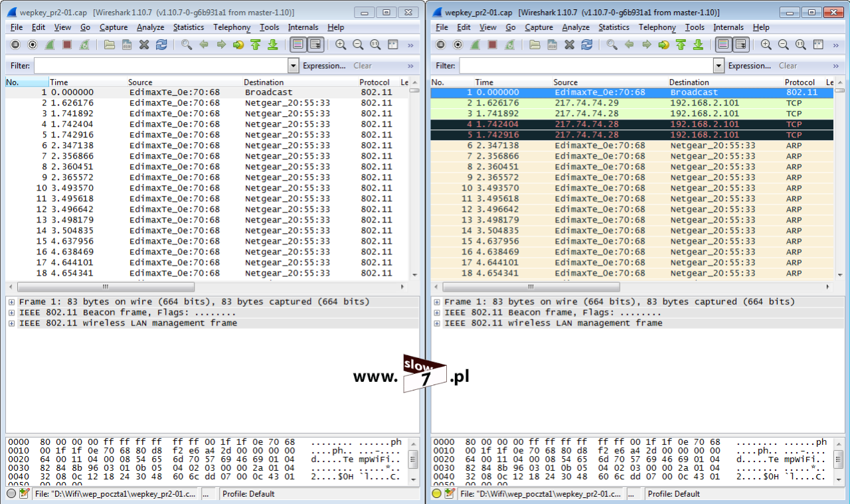This screenshot has height=504, width=850.
Task: Go forward in packet history, right window
Action: [x=646, y=44]
